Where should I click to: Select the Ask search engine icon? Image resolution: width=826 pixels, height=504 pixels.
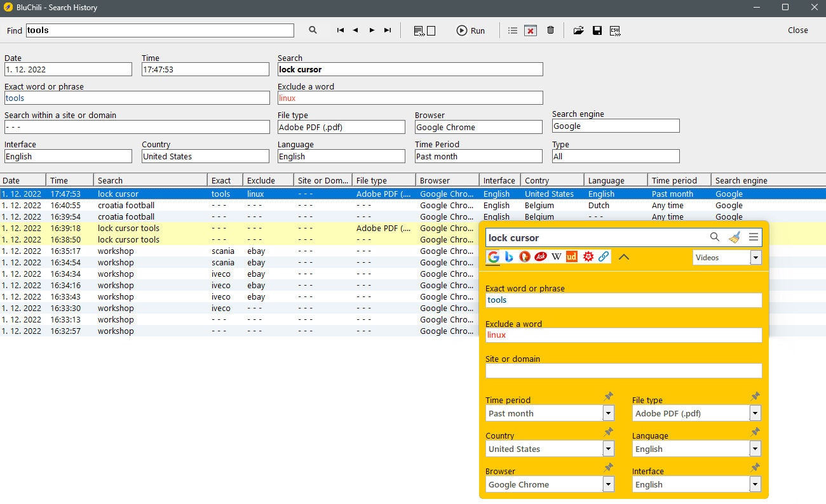[x=541, y=256]
